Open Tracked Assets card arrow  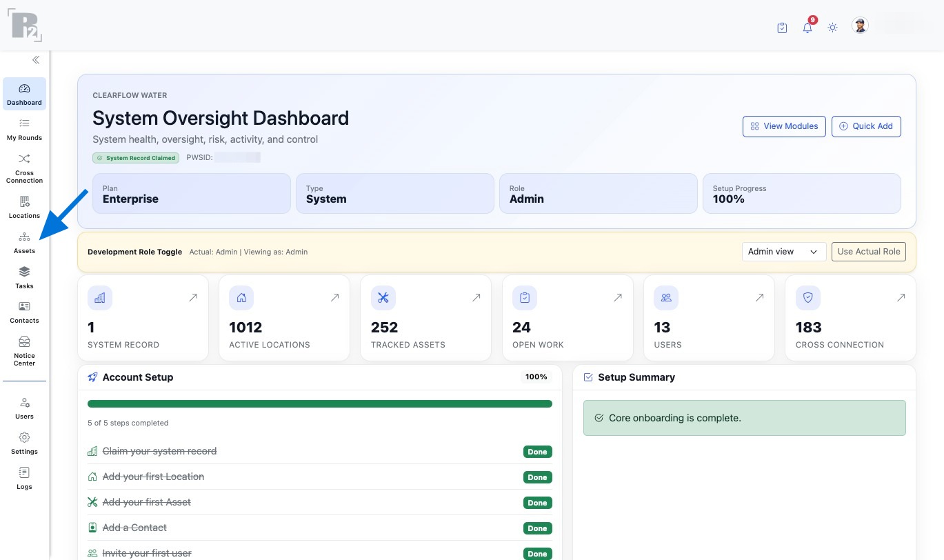click(x=476, y=297)
